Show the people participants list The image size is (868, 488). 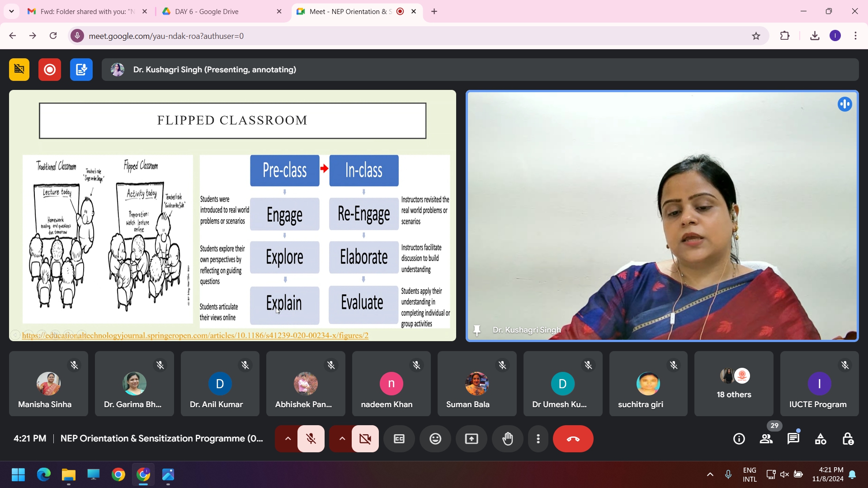coord(766,439)
